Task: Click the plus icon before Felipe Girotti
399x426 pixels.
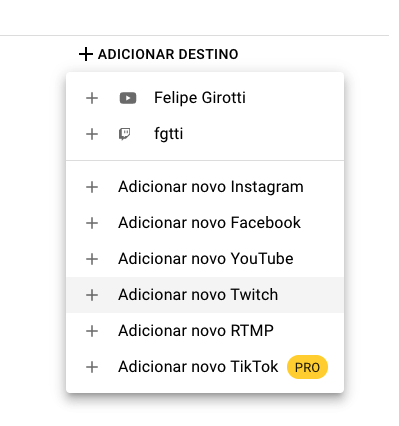Action: coord(92,98)
